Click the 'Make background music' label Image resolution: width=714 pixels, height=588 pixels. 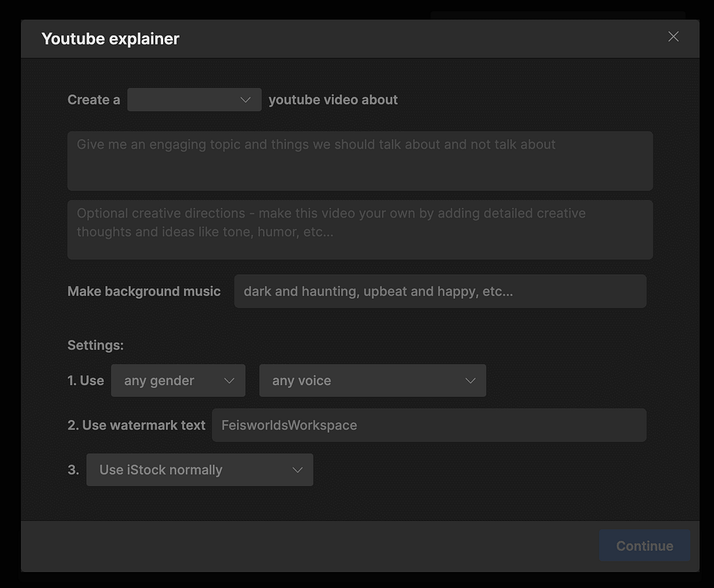(144, 292)
